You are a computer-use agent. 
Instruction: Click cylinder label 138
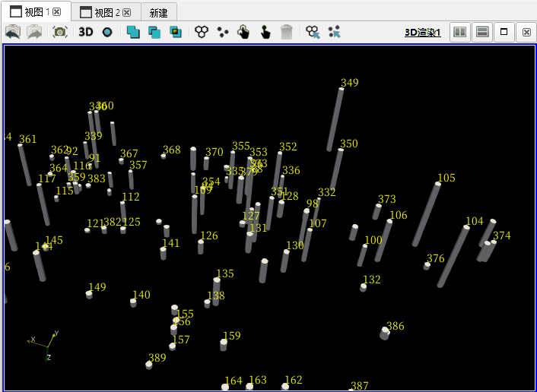tap(216, 296)
